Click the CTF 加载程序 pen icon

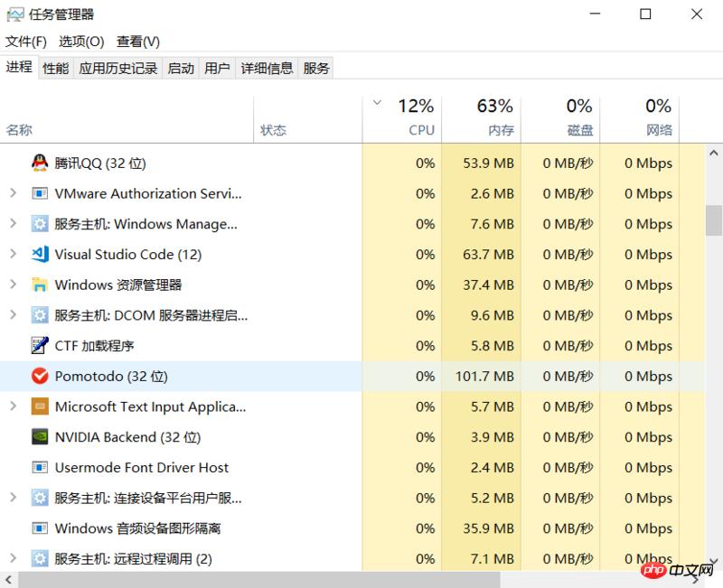click(x=40, y=346)
